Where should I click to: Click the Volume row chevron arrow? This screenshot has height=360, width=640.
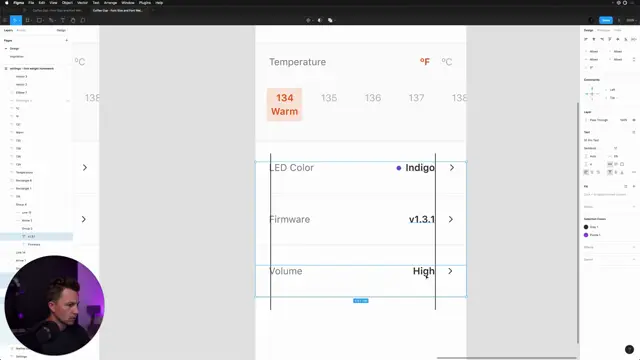tap(450, 271)
